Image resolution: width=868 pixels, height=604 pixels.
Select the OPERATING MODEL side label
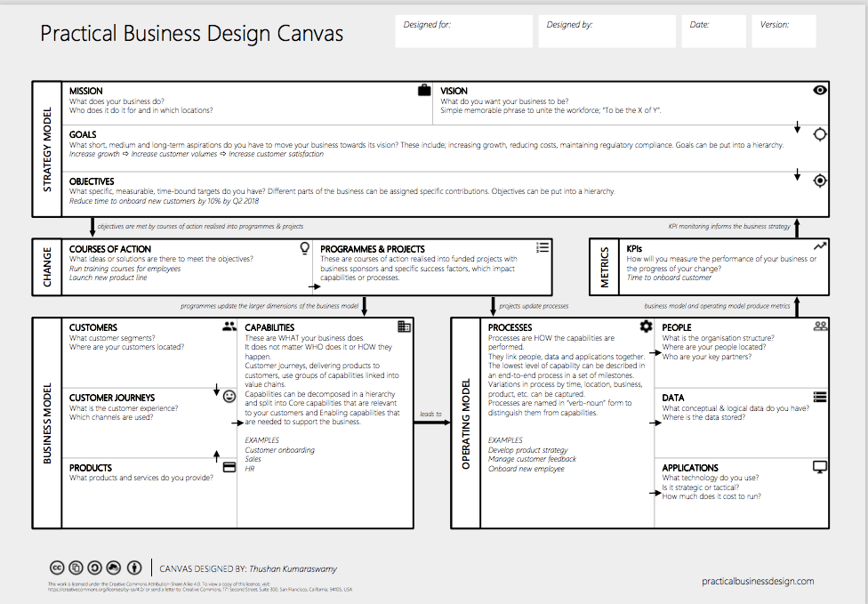(x=466, y=420)
